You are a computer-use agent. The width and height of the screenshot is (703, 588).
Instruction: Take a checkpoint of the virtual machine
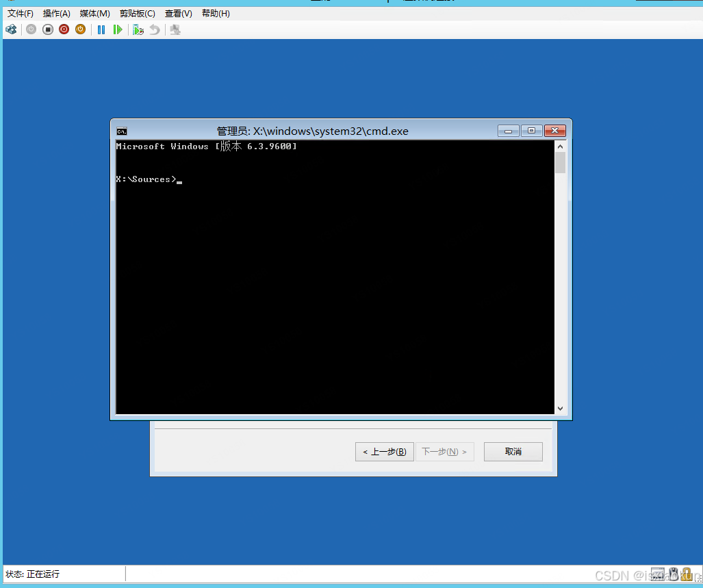(x=137, y=29)
